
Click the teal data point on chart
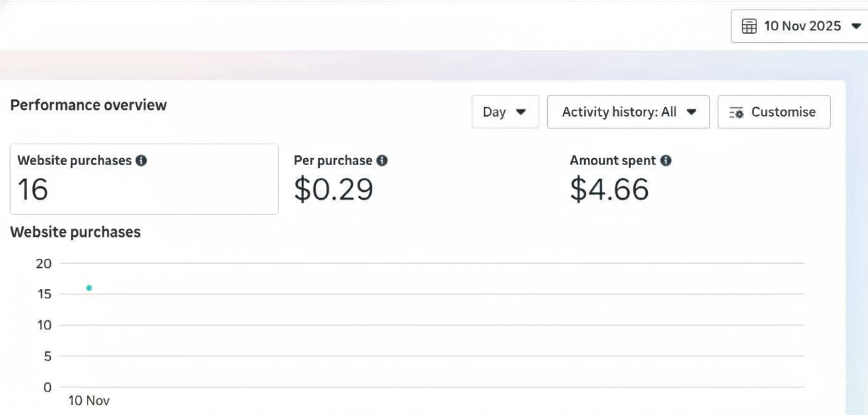point(89,288)
